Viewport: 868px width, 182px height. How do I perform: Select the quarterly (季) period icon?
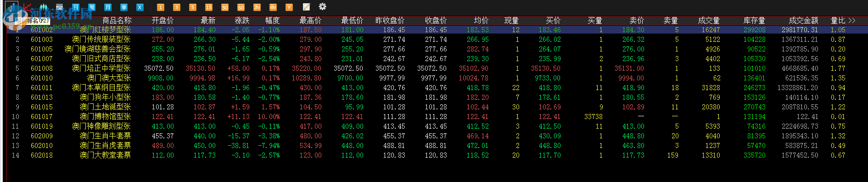[124, 7]
